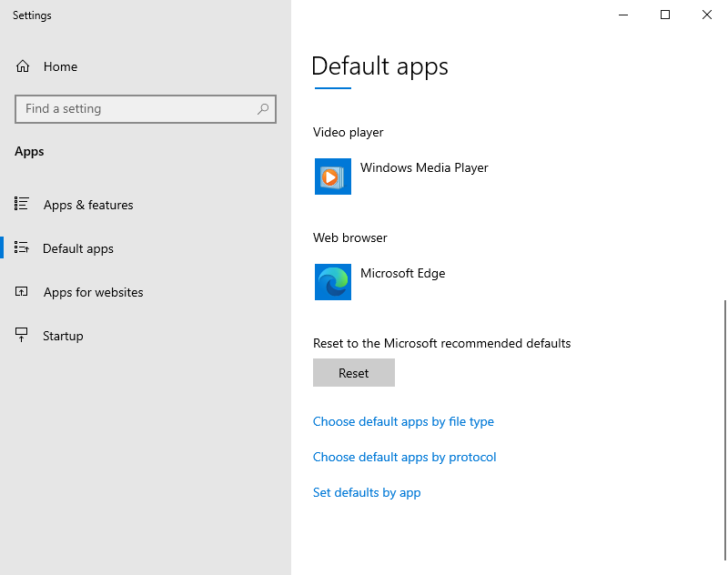
Task: Click the Apps section heading in sidebar
Action: [x=29, y=152]
